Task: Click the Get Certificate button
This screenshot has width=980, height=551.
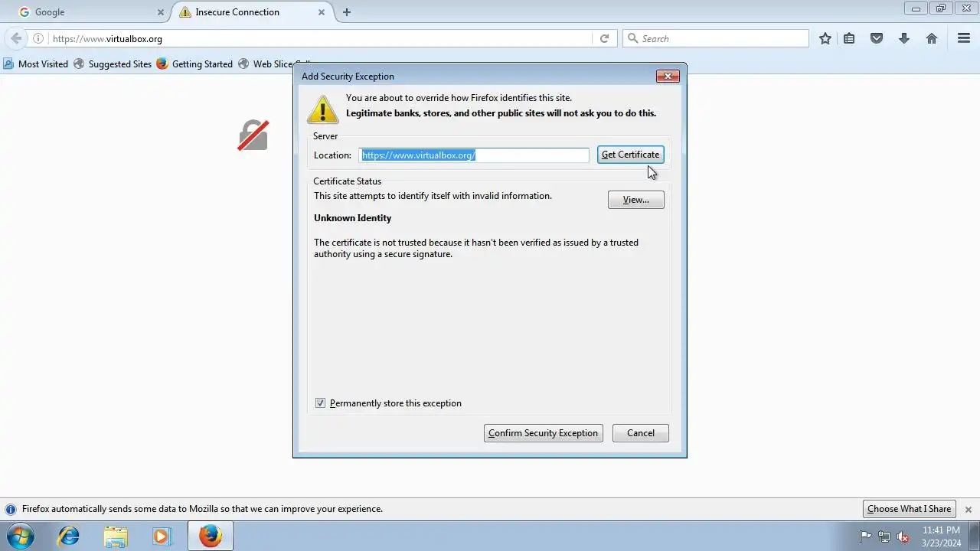Action: pyautogui.click(x=630, y=155)
